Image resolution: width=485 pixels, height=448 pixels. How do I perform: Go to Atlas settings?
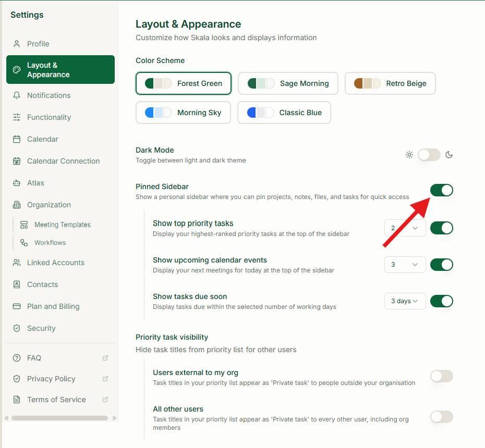pos(60,183)
